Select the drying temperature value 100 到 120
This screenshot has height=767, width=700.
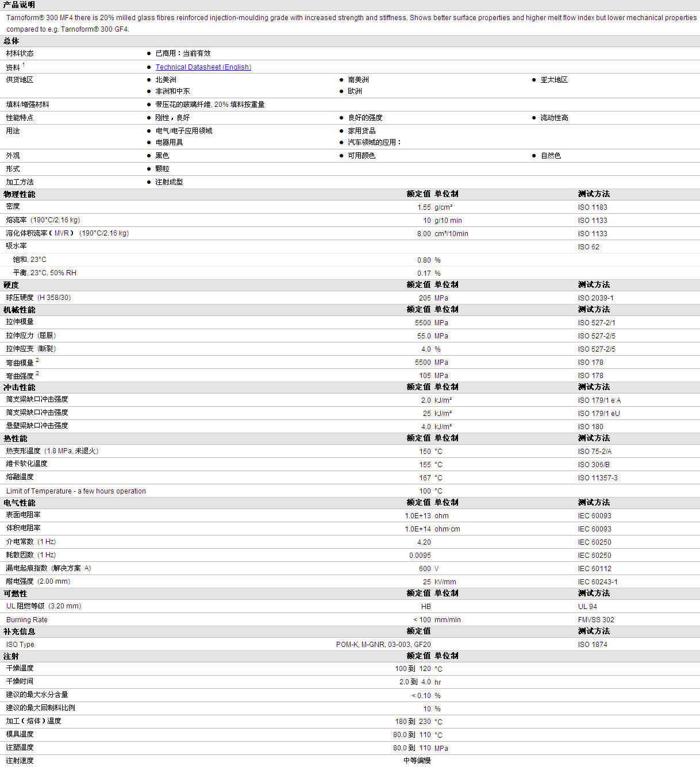[x=413, y=669]
